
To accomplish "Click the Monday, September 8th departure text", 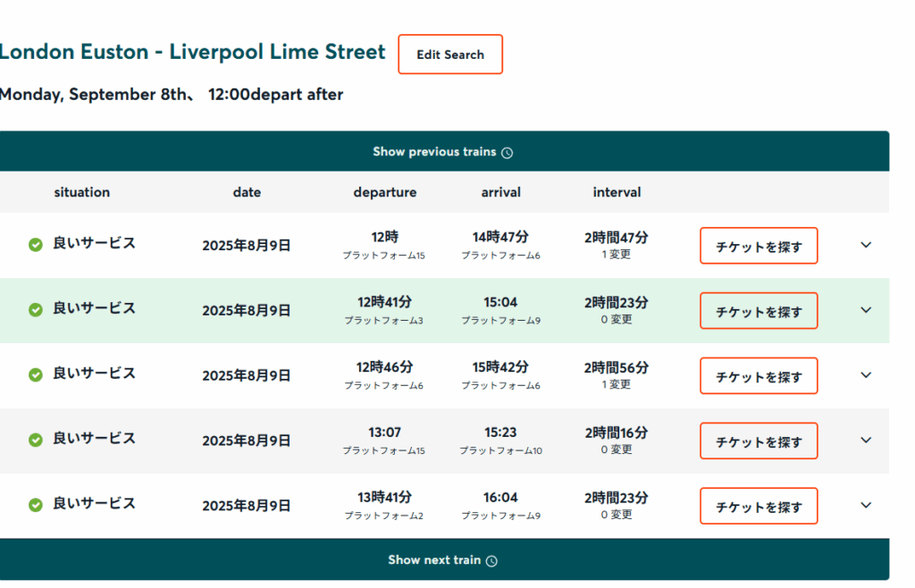I will coord(172,94).
